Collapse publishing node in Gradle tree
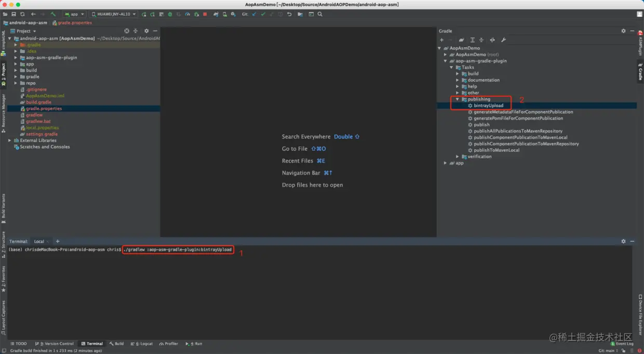Image resolution: width=644 pixels, height=354 pixels. [458, 99]
